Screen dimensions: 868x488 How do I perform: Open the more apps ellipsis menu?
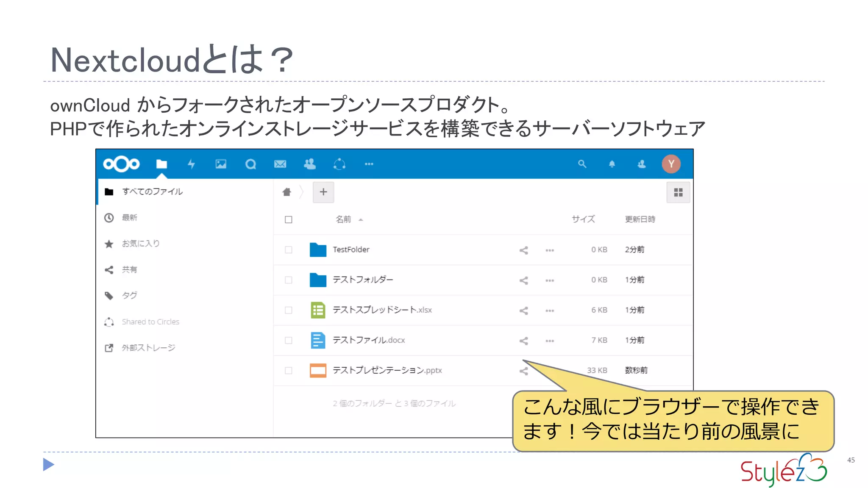point(369,164)
